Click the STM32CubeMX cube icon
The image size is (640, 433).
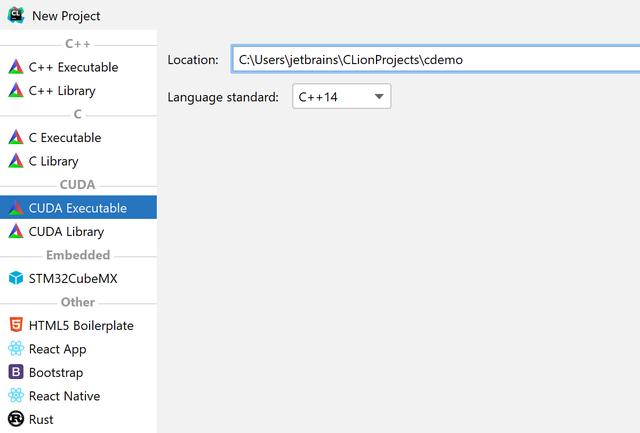pos(16,278)
